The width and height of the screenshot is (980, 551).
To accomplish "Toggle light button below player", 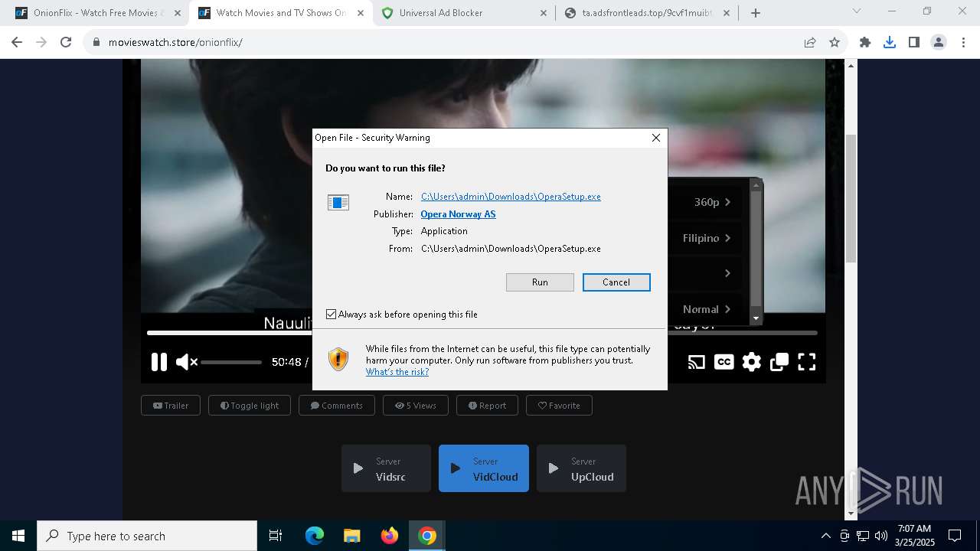I will point(250,406).
